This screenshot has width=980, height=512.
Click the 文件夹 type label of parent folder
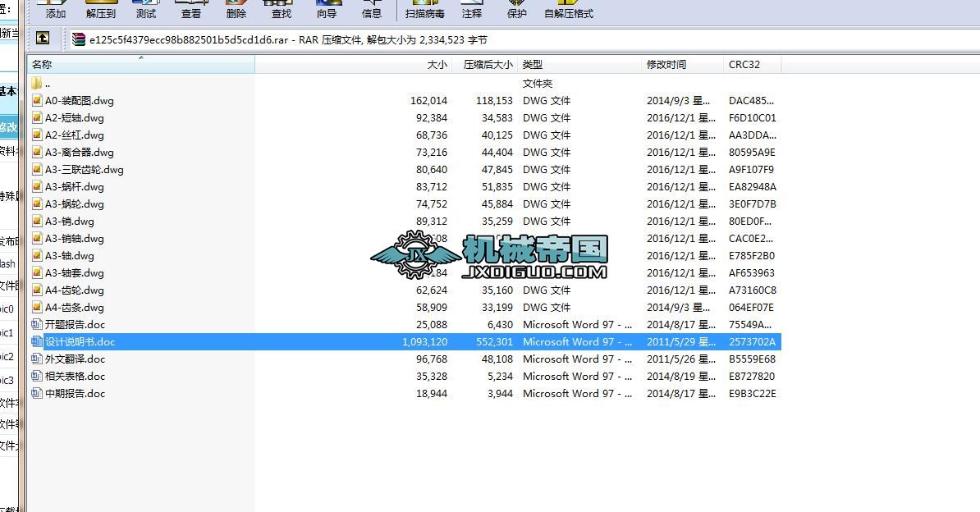point(538,83)
